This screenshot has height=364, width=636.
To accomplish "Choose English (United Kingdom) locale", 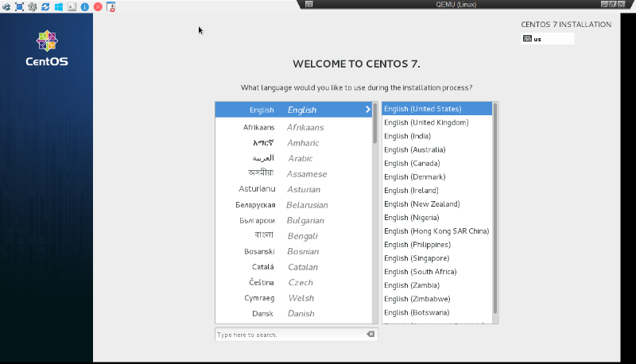I will (x=436, y=122).
